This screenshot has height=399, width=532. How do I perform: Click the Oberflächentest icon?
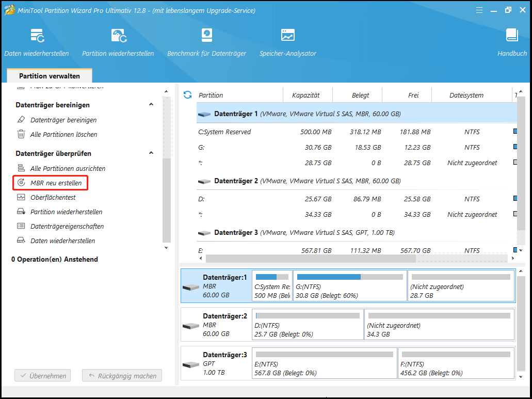(x=21, y=197)
